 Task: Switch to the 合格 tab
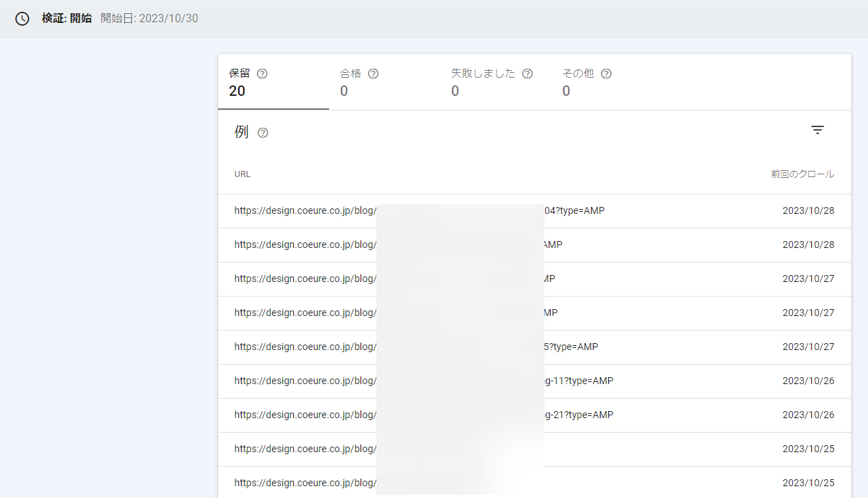tap(384, 82)
